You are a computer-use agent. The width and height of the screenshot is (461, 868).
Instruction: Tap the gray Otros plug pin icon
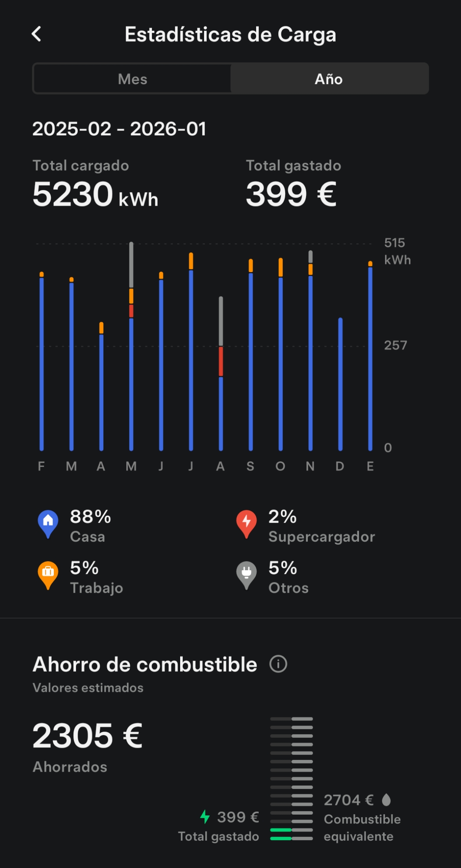pyautogui.click(x=247, y=574)
